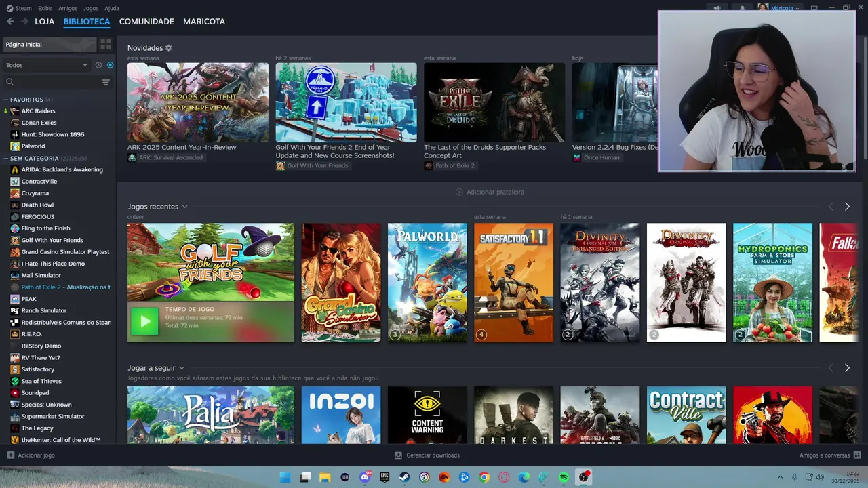
Task: Open the Ajuda menu
Action: click(112, 8)
